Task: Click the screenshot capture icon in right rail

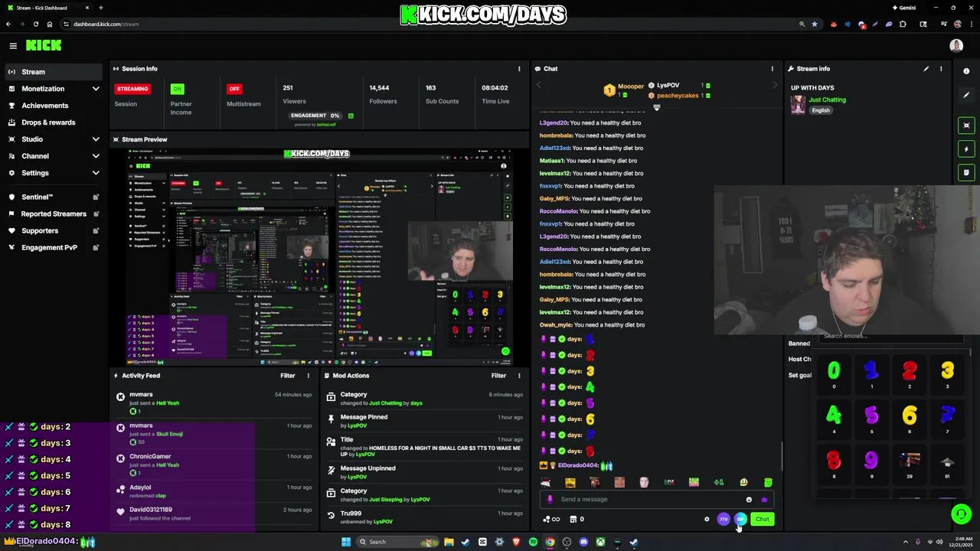Action: pyautogui.click(x=966, y=126)
